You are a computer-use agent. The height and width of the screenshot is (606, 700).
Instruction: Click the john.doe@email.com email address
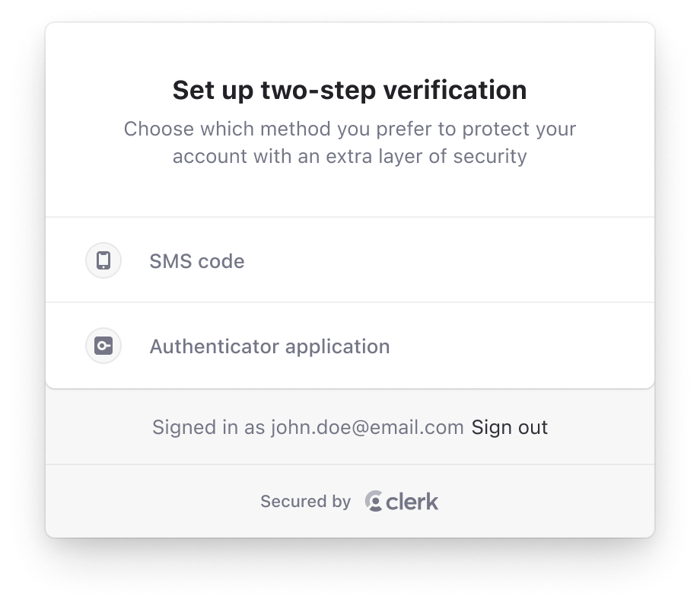pyautogui.click(x=367, y=427)
